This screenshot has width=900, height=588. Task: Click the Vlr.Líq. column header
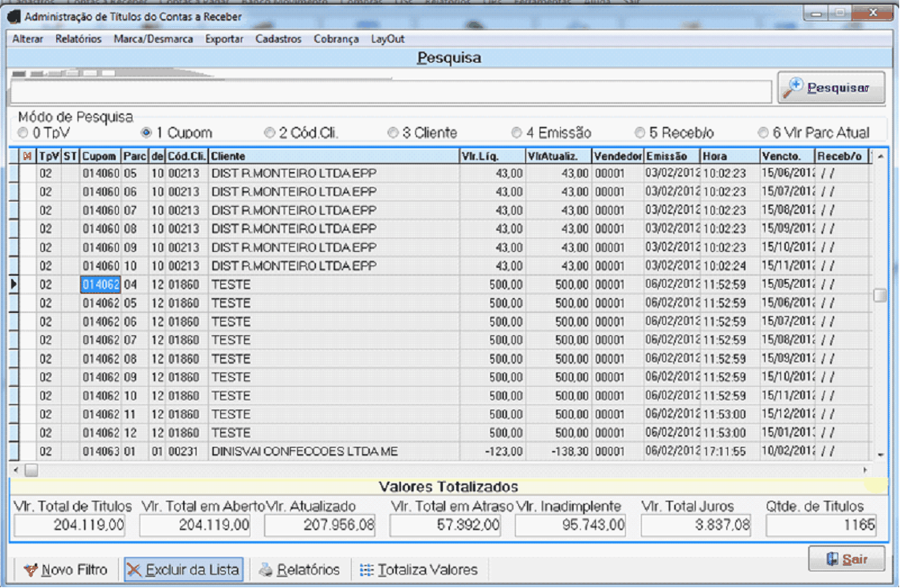(x=491, y=157)
